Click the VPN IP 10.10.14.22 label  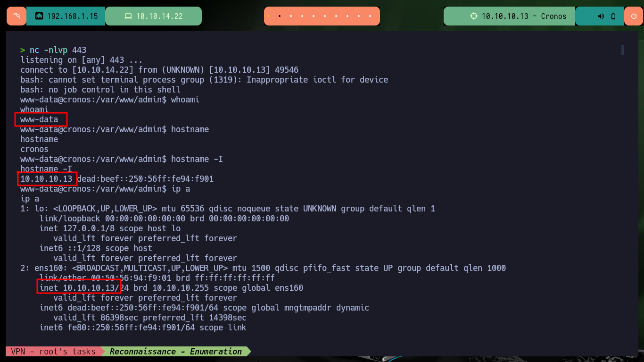click(x=159, y=16)
